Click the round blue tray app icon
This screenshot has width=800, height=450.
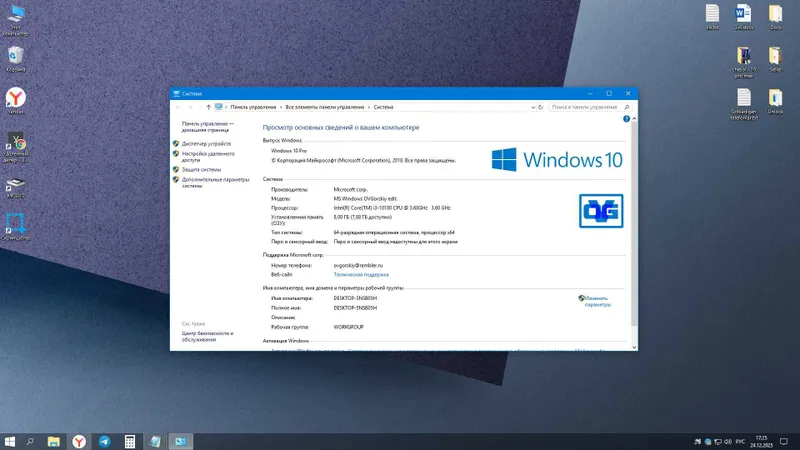[x=708, y=442]
